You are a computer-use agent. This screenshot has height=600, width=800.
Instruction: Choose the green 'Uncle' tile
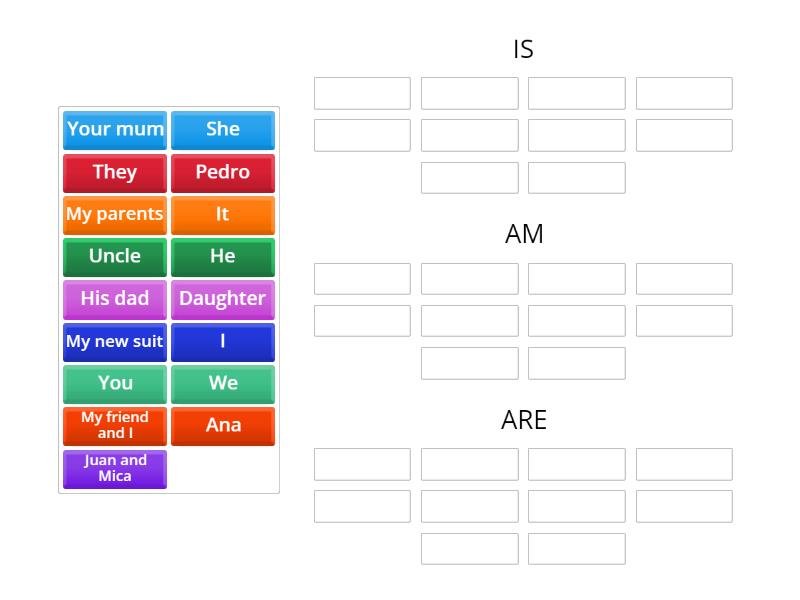click(115, 256)
